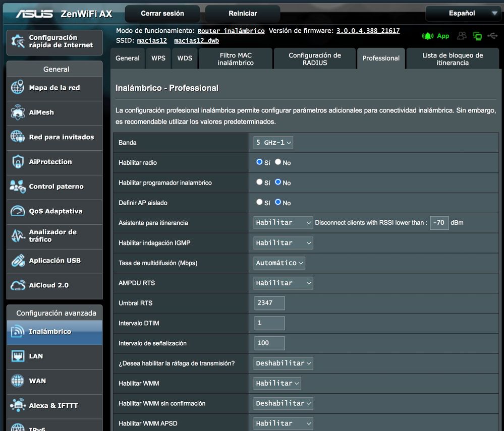Click the AiMesh sidebar icon
The image size is (504, 431).
pos(18,112)
